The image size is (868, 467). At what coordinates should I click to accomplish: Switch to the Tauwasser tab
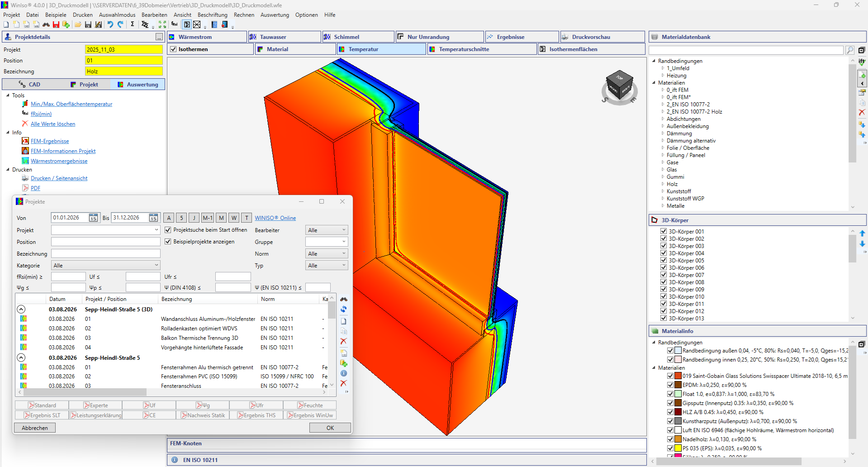click(x=285, y=37)
